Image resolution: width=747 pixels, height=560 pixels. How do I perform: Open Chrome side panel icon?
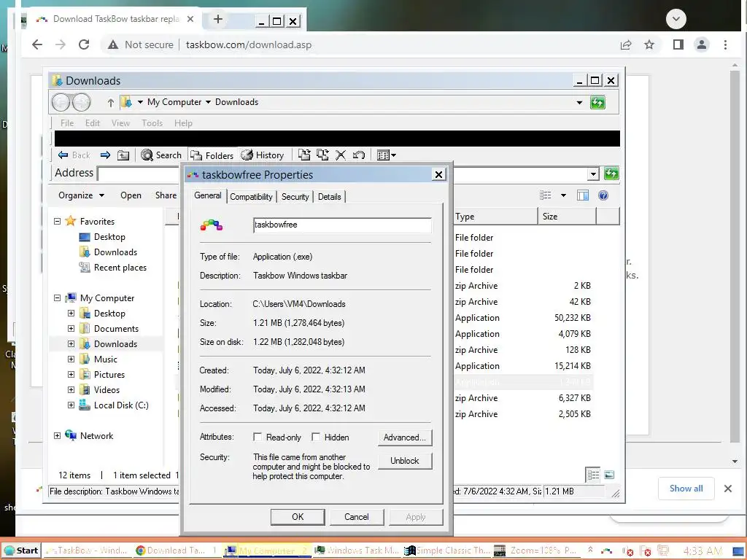(678, 44)
